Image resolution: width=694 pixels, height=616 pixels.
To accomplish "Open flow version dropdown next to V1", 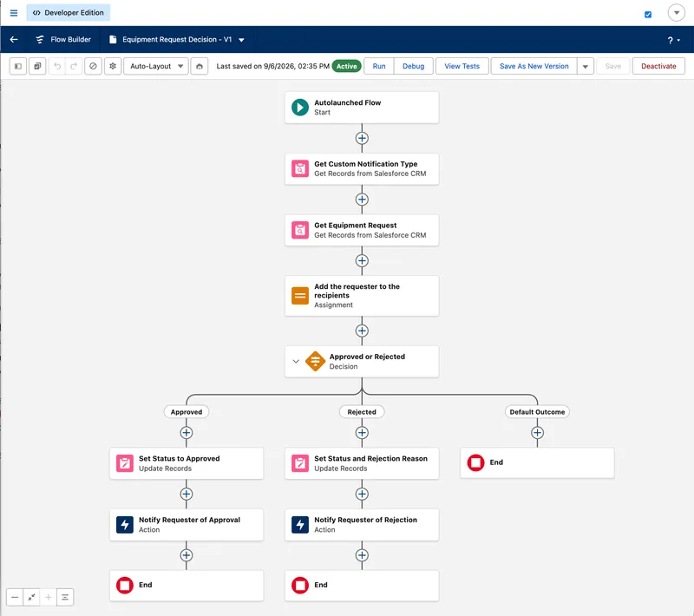I will pos(242,40).
